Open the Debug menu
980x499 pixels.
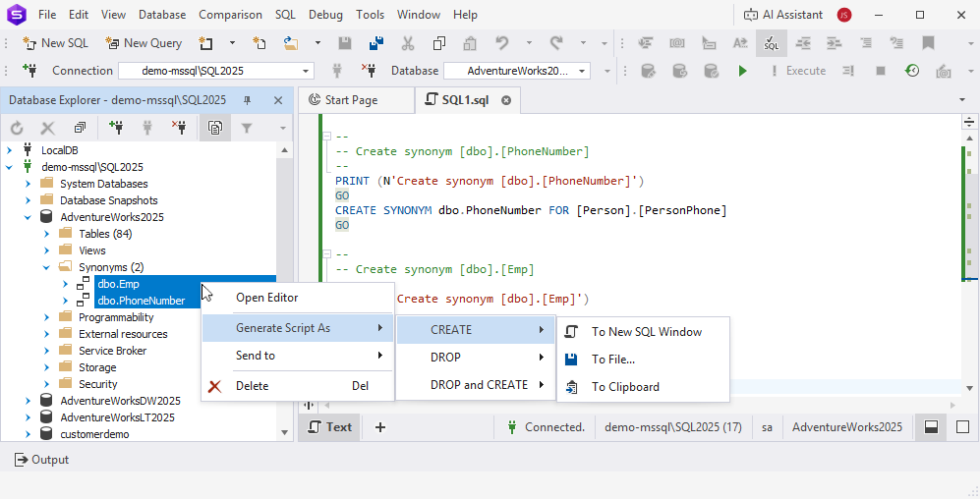pyautogui.click(x=325, y=15)
